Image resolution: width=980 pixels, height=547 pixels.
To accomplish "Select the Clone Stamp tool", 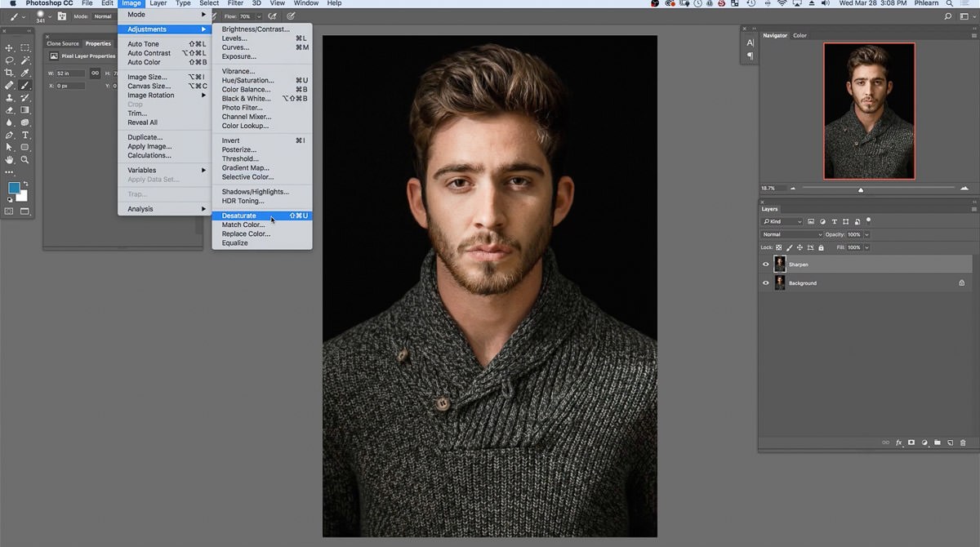I will tap(10, 97).
